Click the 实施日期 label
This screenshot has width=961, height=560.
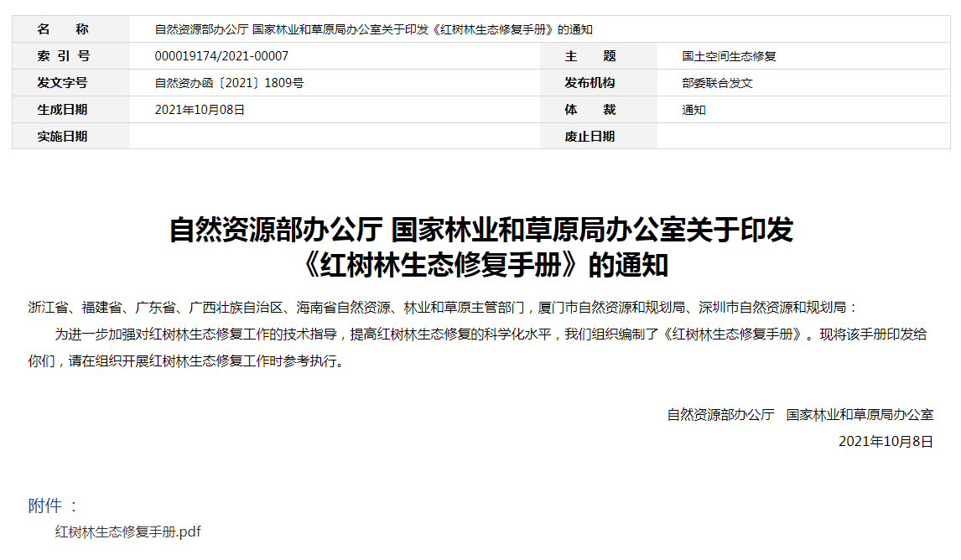[62, 137]
